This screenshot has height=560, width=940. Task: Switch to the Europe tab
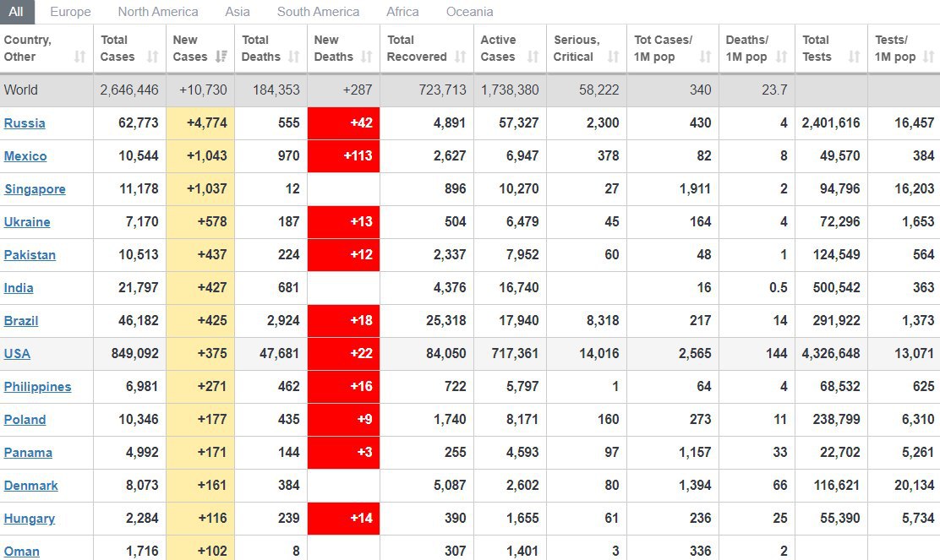70,12
